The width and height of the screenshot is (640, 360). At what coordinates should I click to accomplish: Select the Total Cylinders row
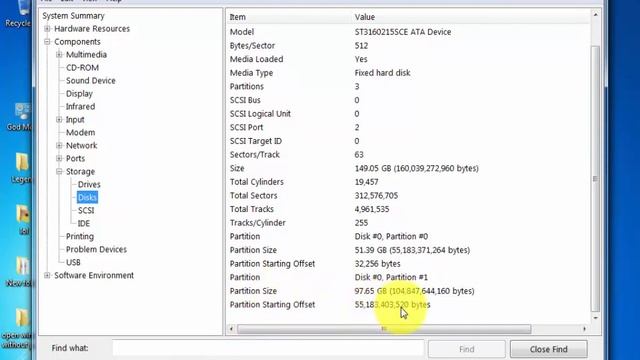tap(408, 182)
